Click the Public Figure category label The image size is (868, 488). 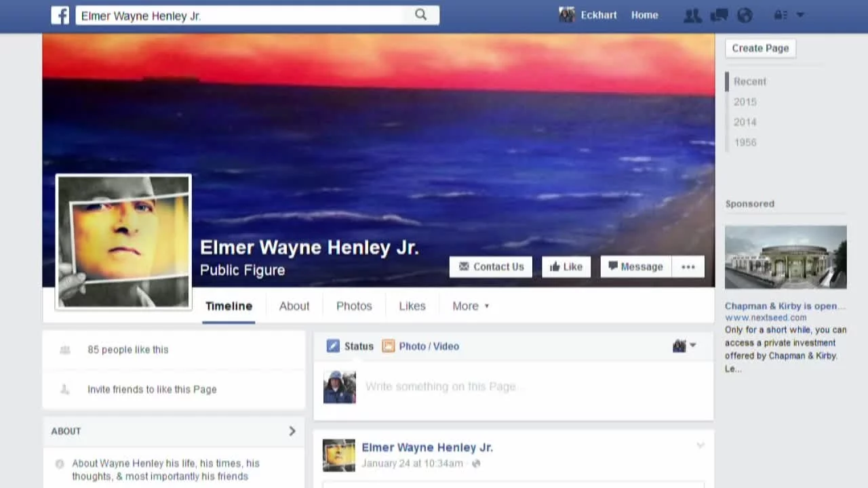pyautogui.click(x=242, y=270)
